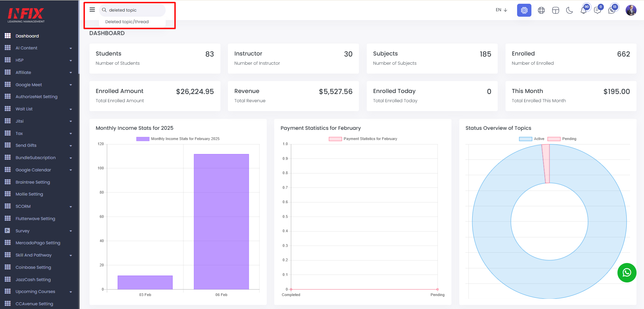The image size is (644, 309).
Task: Click the This Month value $195.00
Action: tap(616, 92)
